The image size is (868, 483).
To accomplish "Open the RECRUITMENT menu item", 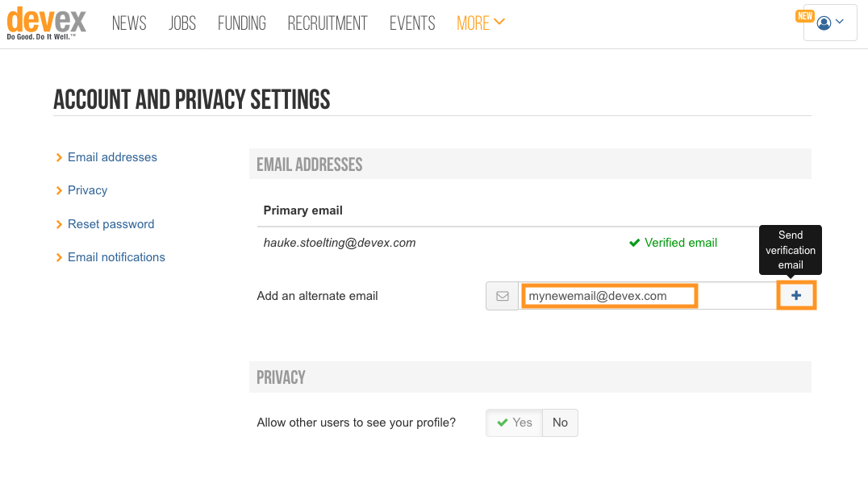I will tap(328, 23).
